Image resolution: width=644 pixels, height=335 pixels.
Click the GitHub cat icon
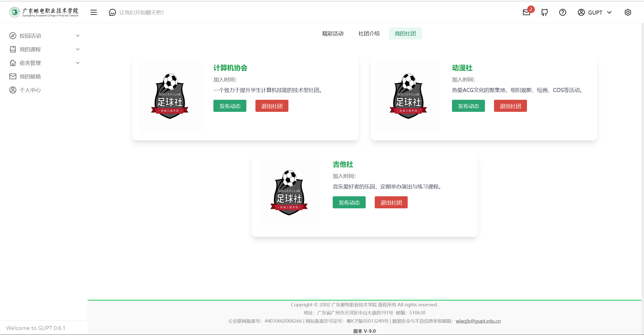point(544,12)
